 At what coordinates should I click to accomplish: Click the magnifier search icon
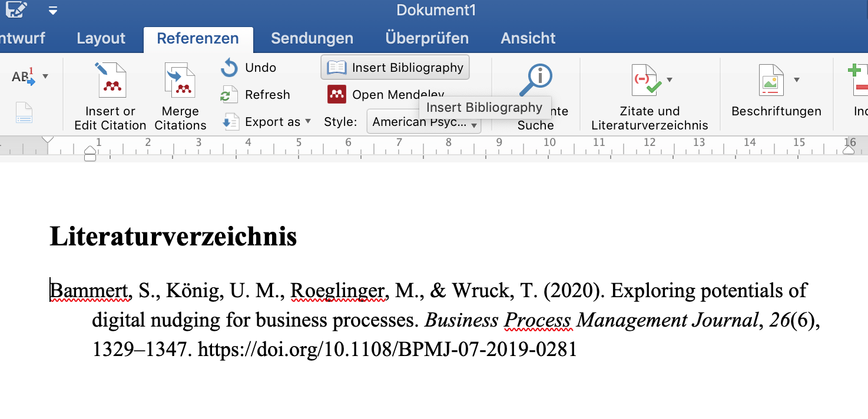(535, 80)
